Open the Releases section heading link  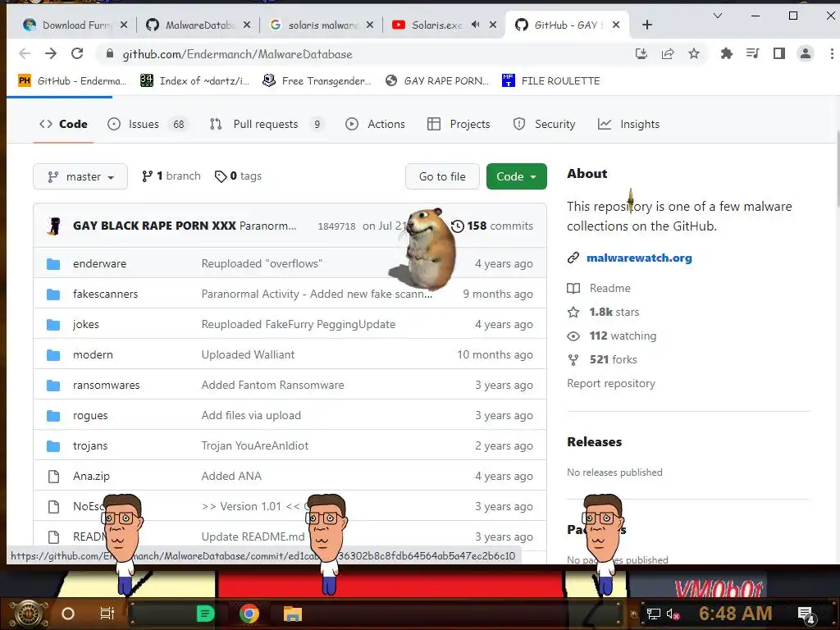click(x=595, y=442)
